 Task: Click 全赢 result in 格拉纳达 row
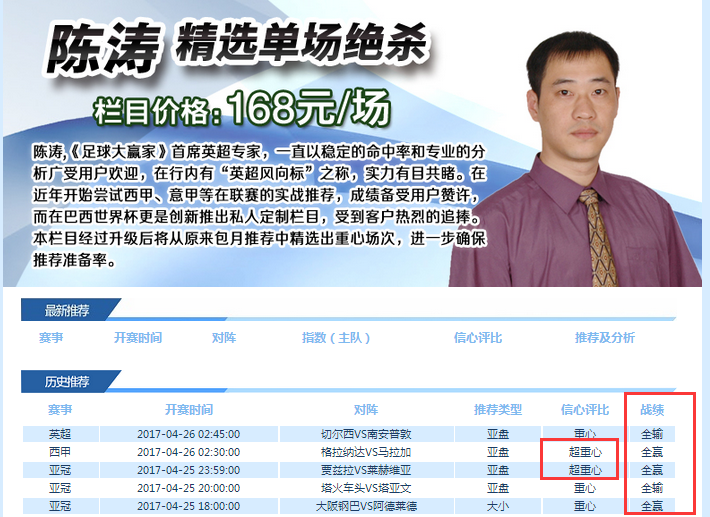tap(652, 452)
